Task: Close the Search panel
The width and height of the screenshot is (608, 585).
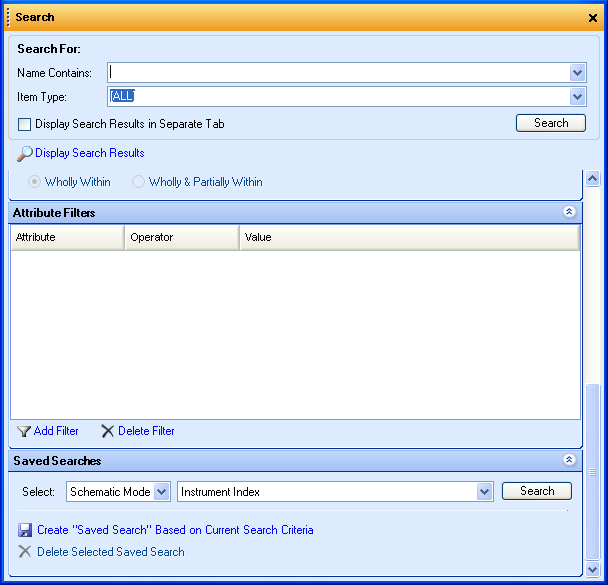Action: point(593,18)
